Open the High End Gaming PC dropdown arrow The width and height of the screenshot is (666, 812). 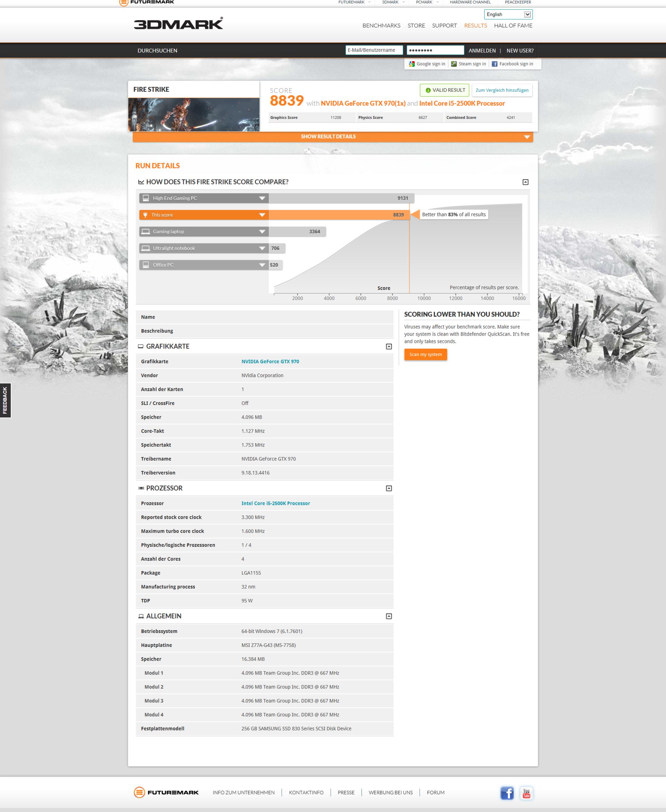[262, 198]
